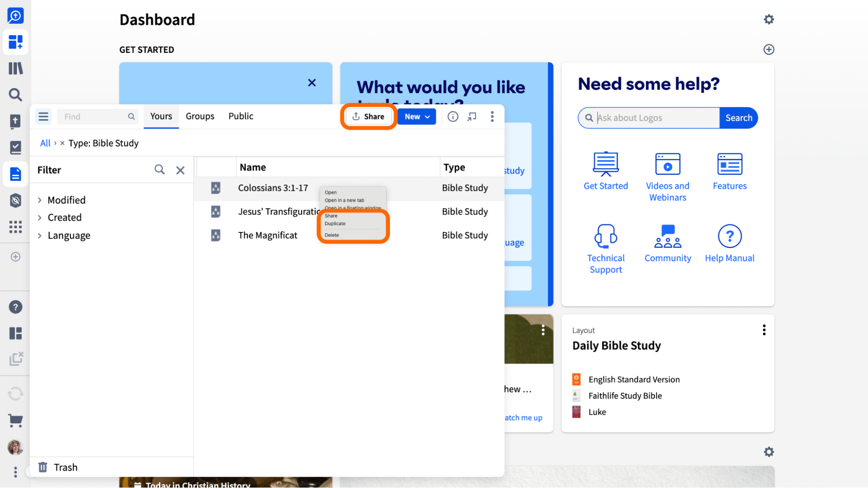Expand the Created filter group
868x488 pixels.
coord(40,218)
